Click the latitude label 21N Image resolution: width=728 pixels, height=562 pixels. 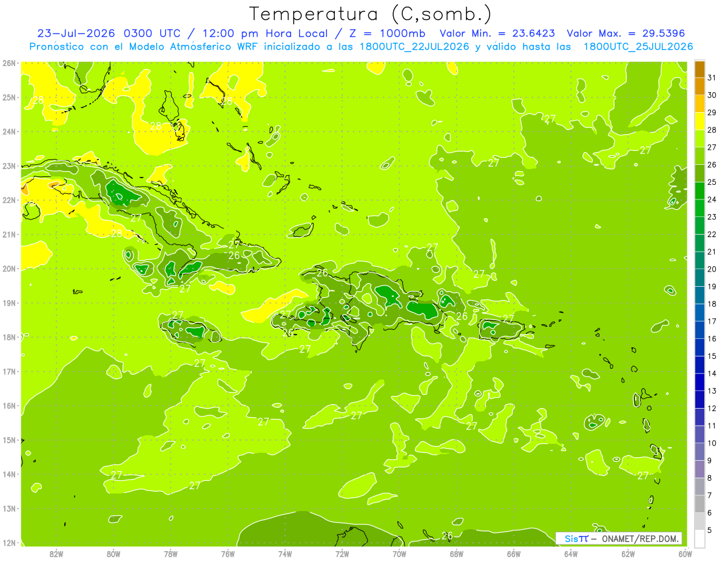[8, 235]
